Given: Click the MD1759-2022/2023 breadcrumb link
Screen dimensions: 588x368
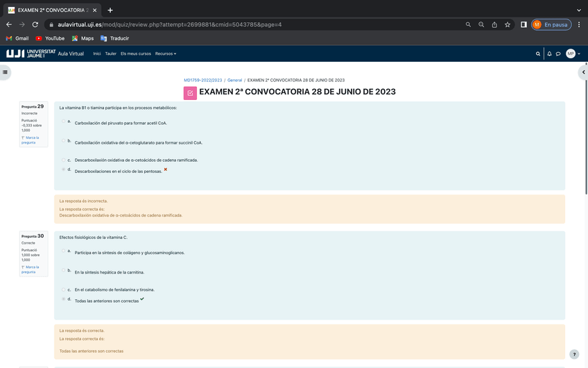Looking at the screenshot, I should click(x=202, y=80).
